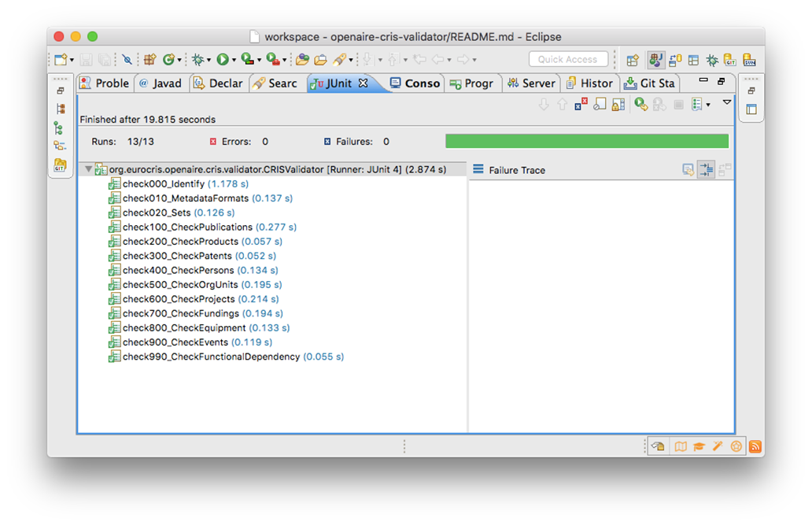812x525 pixels.
Task: Toggle Show Failures Only in JUnit
Action: [581, 104]
